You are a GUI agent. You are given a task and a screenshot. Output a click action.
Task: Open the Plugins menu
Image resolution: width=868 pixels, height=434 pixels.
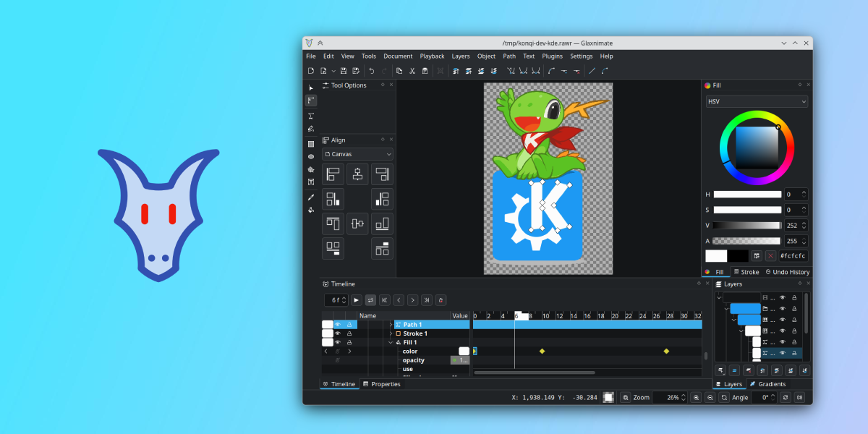pos(552,56)
